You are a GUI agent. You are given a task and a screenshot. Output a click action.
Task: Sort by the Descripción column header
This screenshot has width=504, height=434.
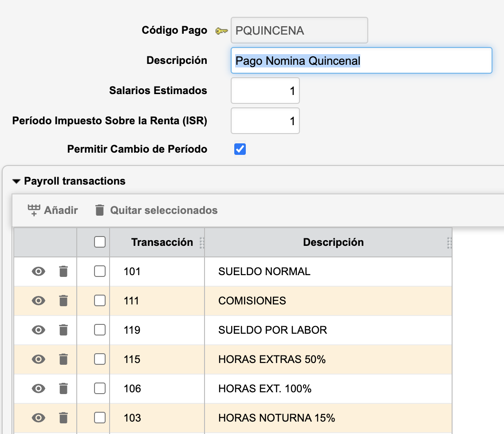point(333,242)
